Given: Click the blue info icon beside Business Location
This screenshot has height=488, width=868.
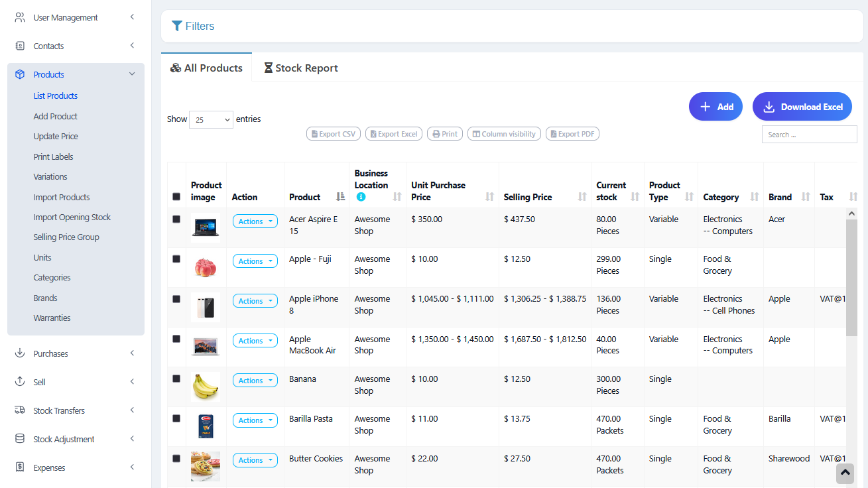Looking at the screenshot, I should pos(361,196).
